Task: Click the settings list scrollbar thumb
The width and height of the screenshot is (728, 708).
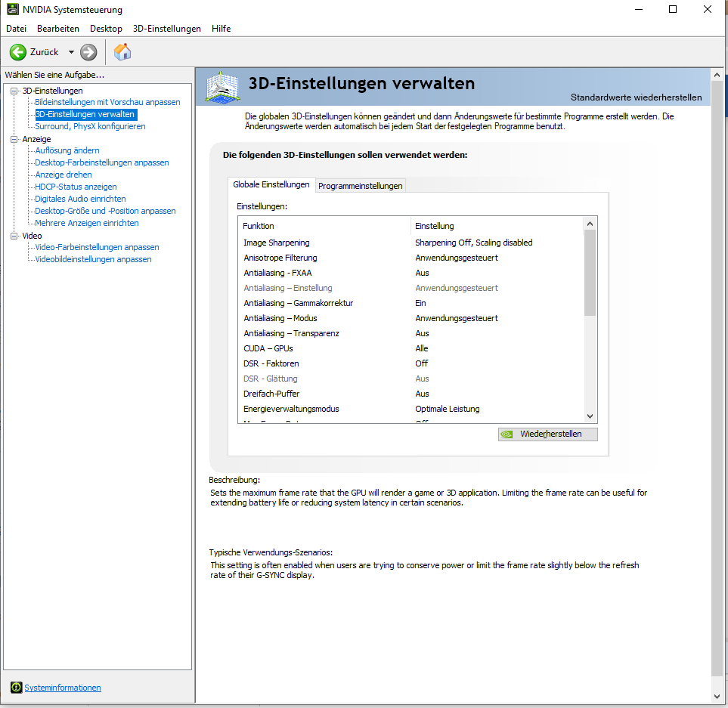Action: coord(590,273)
